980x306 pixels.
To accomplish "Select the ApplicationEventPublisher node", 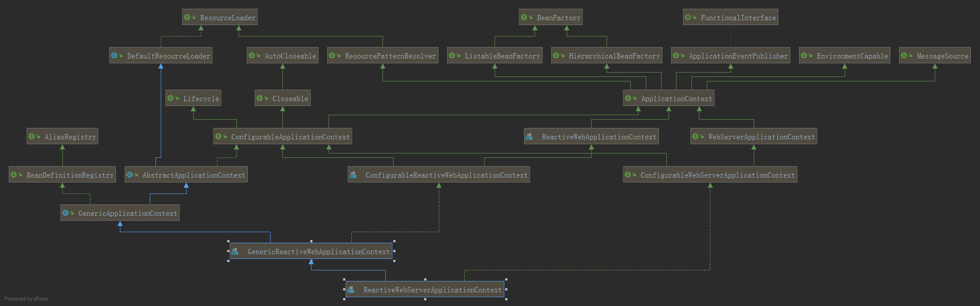I will coord(730,55).
